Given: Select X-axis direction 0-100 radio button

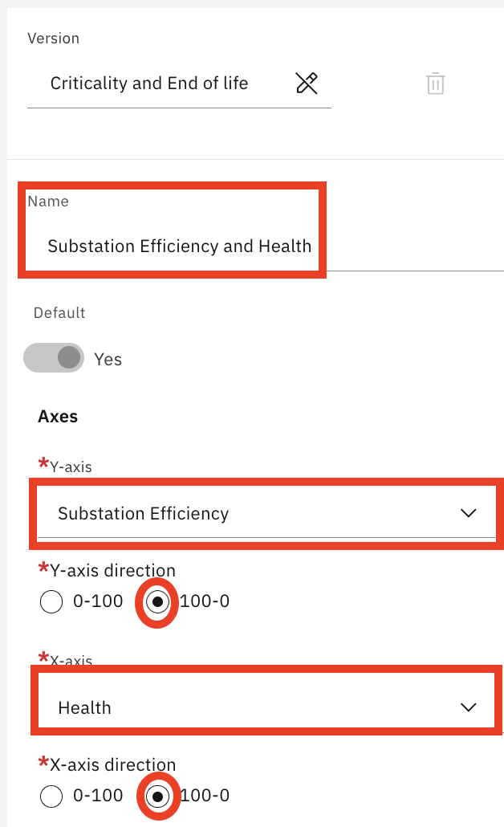Looking at the screenshot, I should pyautogui.click(x=51, y=796).
